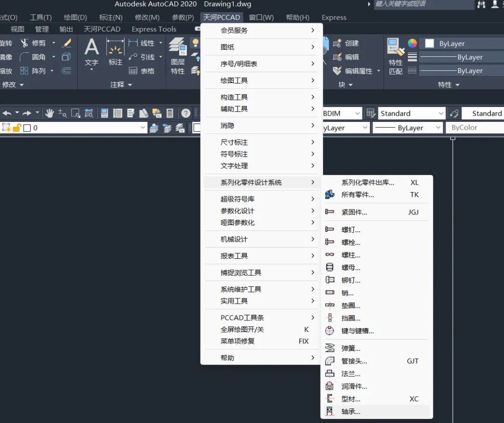Click the help question mark icon
Viewport: 504px width, 423px height.
(185, 113)
